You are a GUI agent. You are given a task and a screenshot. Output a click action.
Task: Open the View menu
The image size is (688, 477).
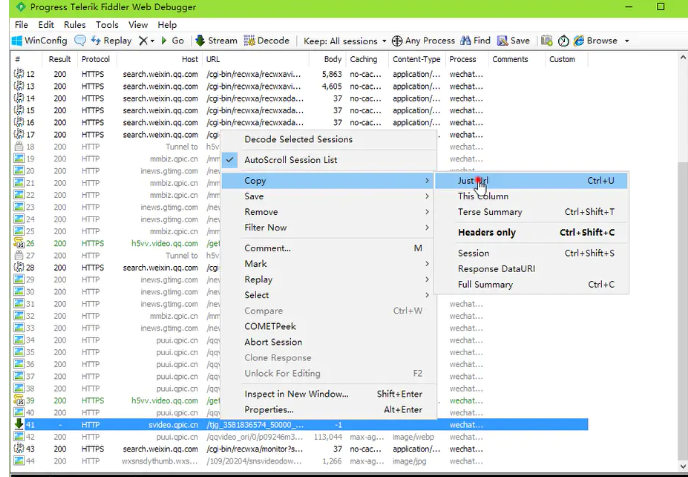point(138,25)
